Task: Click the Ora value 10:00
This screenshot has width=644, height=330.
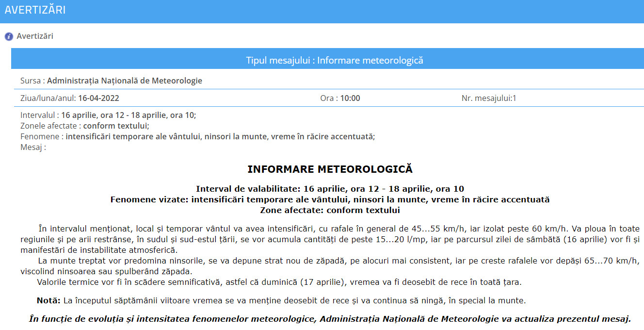Action: [350, 98]
